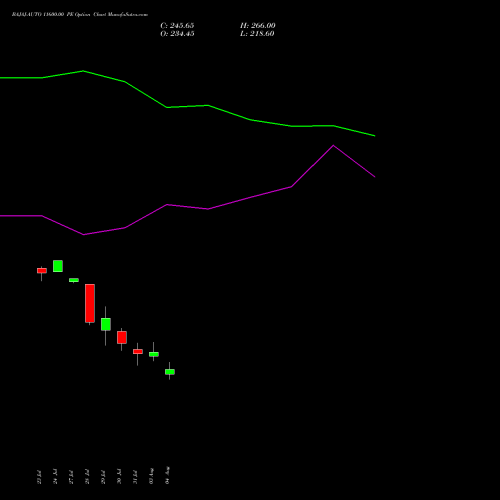Click the close value C: 245.65

pos(177,26)
